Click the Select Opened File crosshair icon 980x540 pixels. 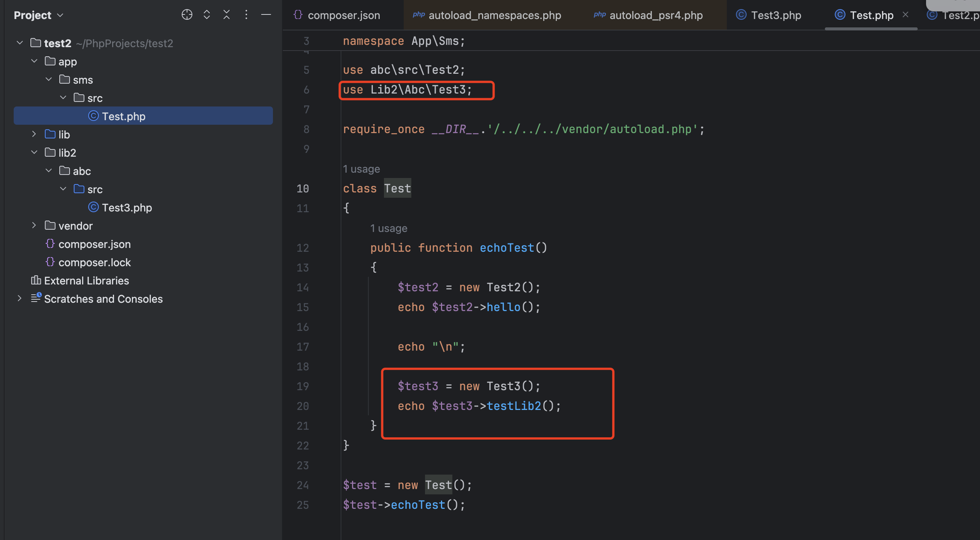pos(187,15)
